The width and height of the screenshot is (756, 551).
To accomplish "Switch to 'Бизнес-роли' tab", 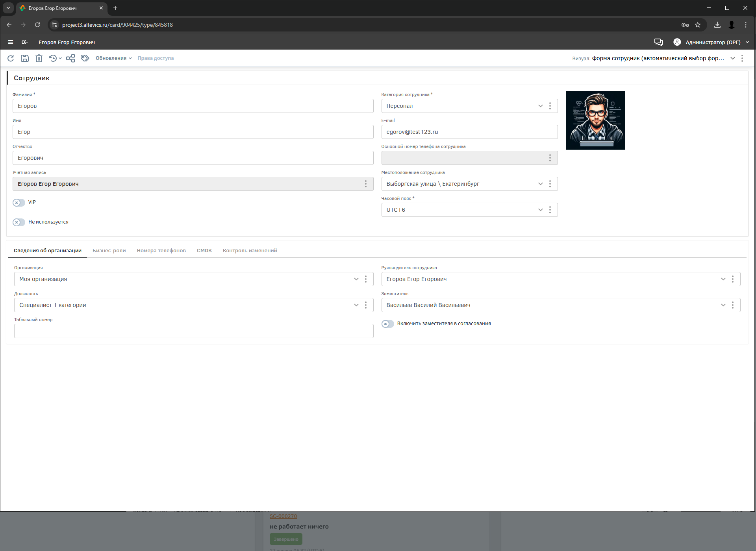I will pyautogui.click(x=109, y=251).
